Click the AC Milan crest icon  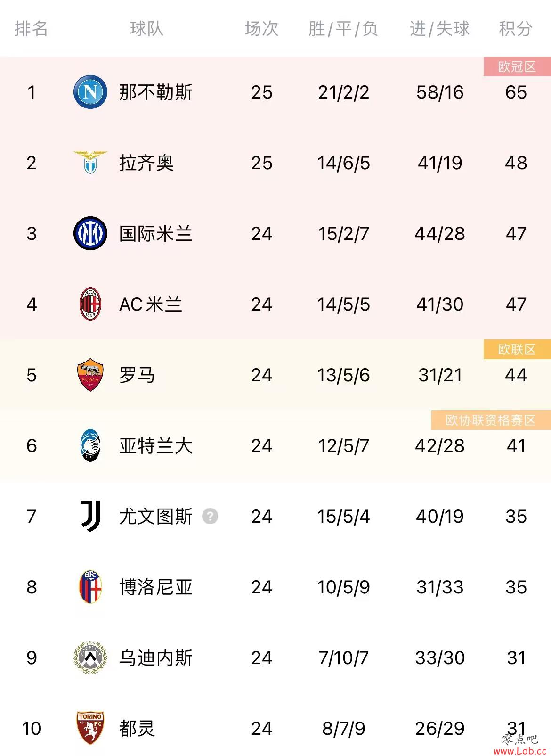(x=90, y=304)
